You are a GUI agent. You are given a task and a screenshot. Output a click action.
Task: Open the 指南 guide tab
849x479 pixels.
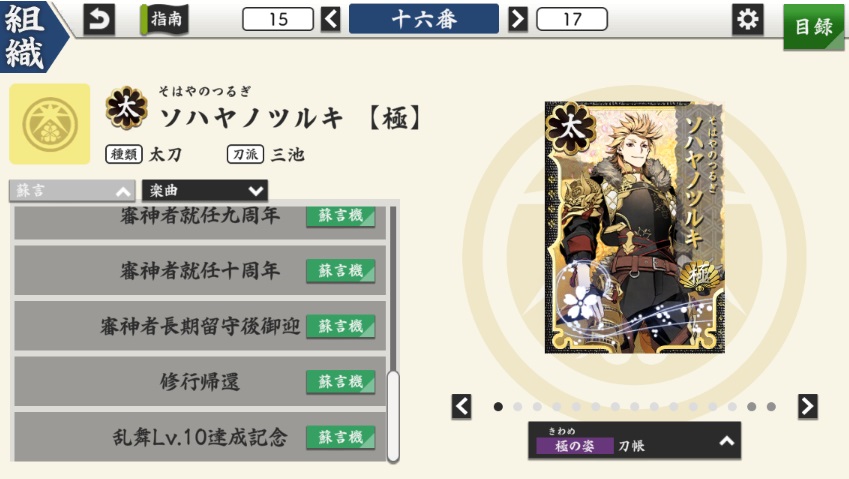pyautogui.click(x=164, y=19)
